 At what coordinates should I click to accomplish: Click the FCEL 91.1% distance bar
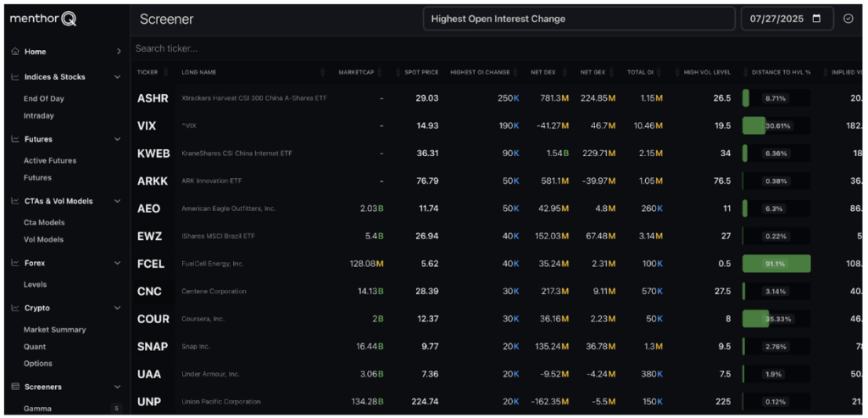coord(776,264)
